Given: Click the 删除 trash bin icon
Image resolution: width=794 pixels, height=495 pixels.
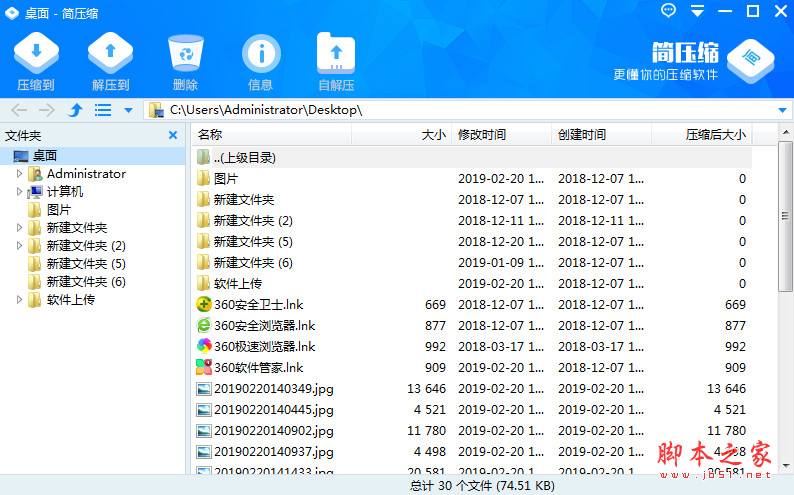Looking at the screenshot, I should coord(185,53).
